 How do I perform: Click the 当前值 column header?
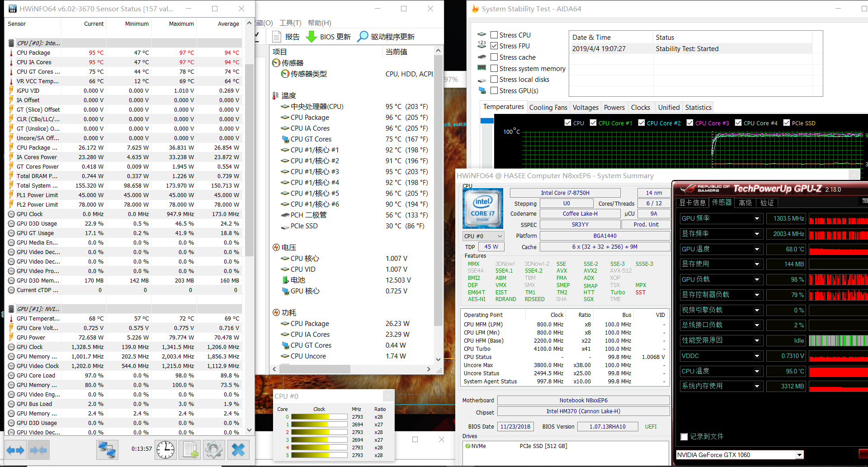(x=408, y=52)
